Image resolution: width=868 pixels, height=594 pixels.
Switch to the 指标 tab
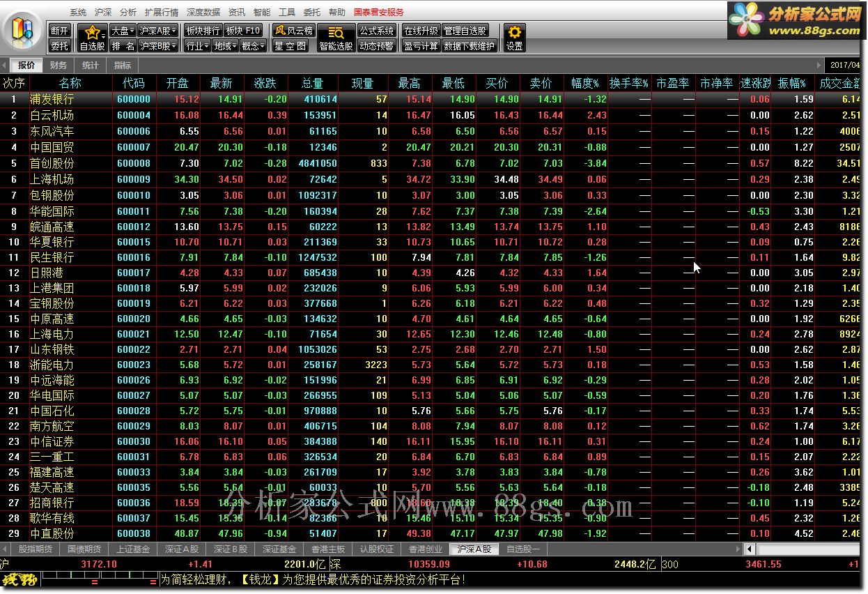[x=122, y=66]
